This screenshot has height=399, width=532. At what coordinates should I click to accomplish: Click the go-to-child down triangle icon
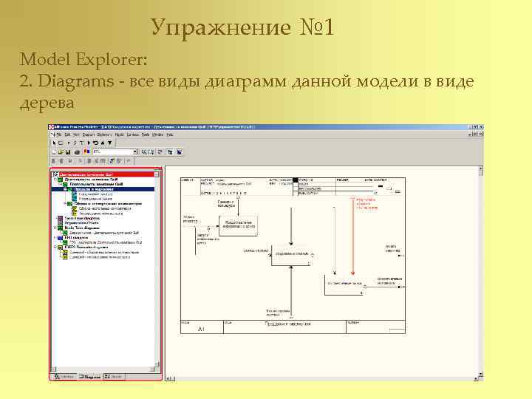(x=110, y=143)
